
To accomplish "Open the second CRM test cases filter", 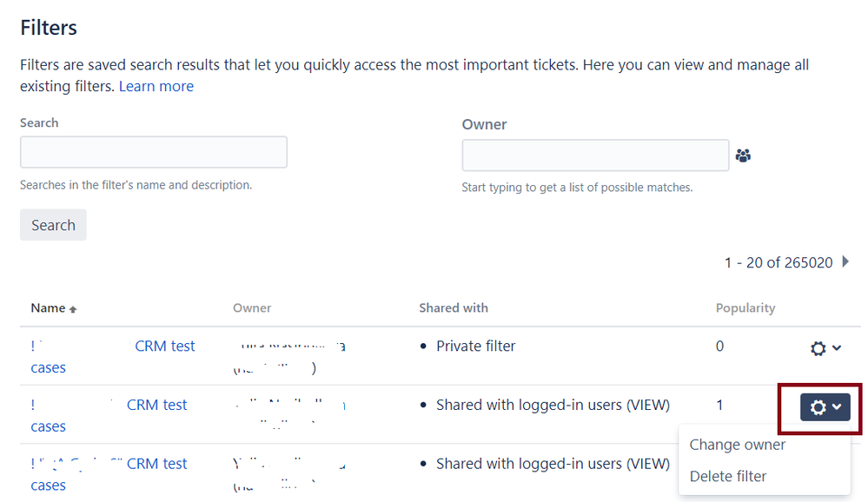I will point(156,405).
